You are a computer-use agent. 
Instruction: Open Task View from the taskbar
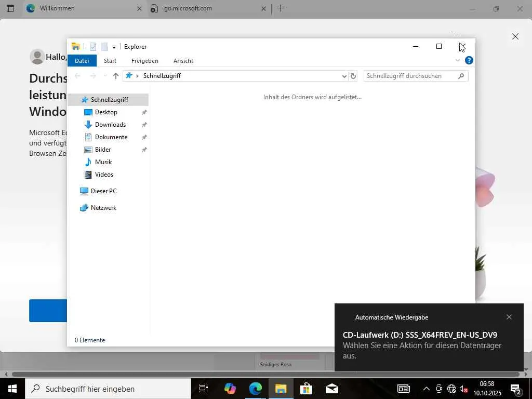point(204,389)
